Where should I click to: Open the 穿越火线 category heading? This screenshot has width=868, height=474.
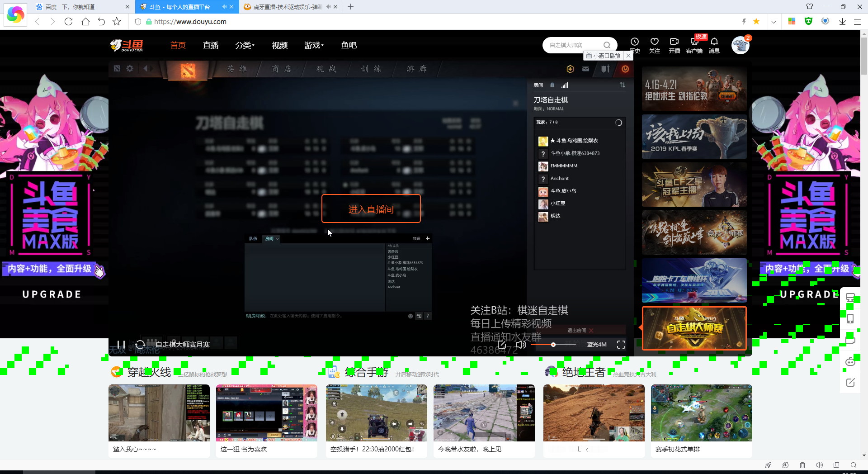(x=149, y=372)
